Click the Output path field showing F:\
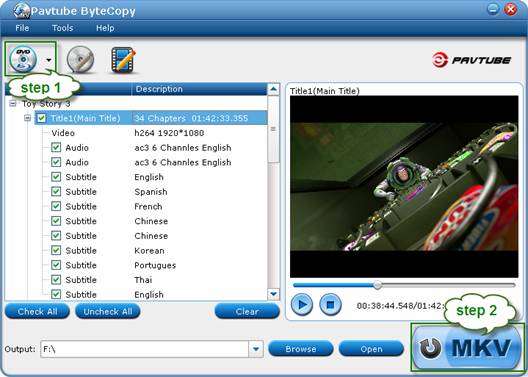The height and width of the screenshot is (377, 528). (x=144, y=349)
